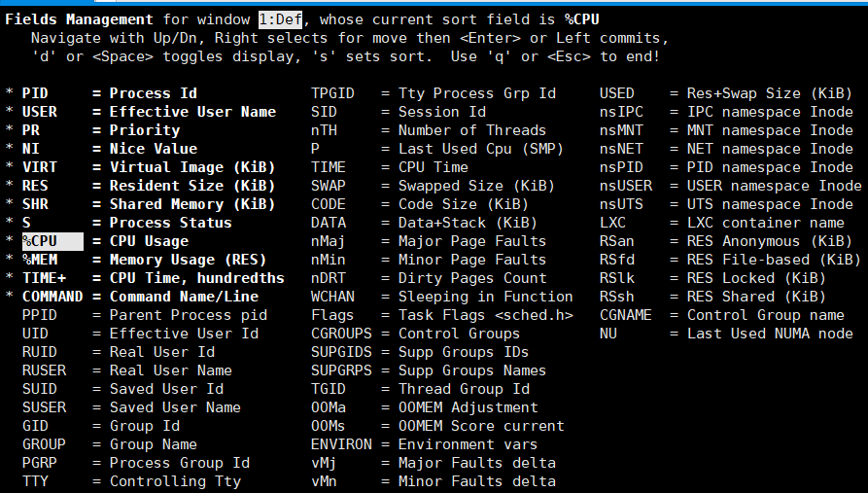Select the nsNET field name
Image resolution: width=868 pixels, height=493 pixels.
coord(621,149)
